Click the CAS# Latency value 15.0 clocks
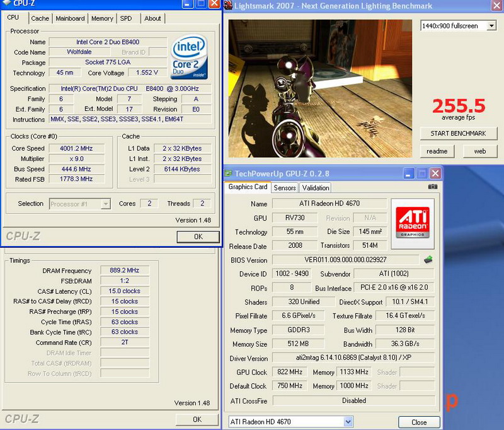The width and height of the screenshot is (504, 430). [x=125, y=291]
